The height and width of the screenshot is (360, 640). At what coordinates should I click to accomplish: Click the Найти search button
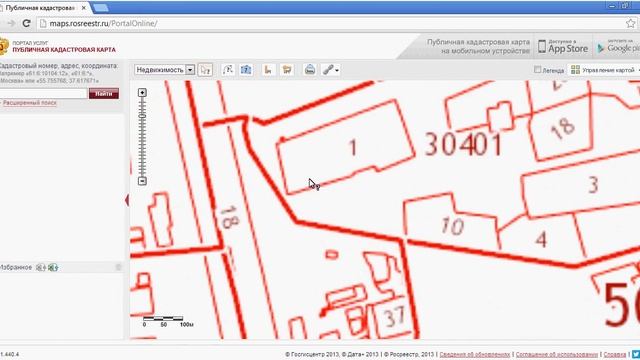point(104,93)
